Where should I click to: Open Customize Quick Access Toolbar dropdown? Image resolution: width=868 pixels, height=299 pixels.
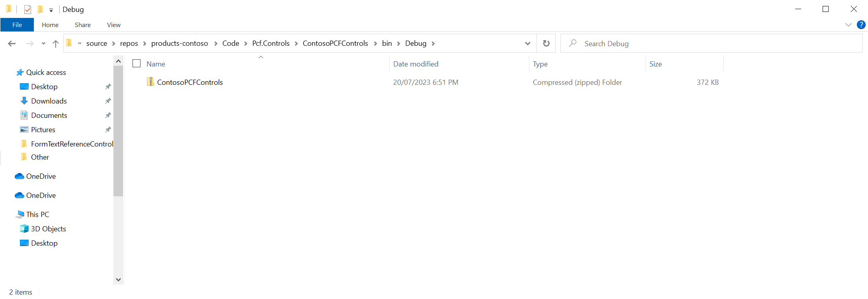click(x=51, y=10)
